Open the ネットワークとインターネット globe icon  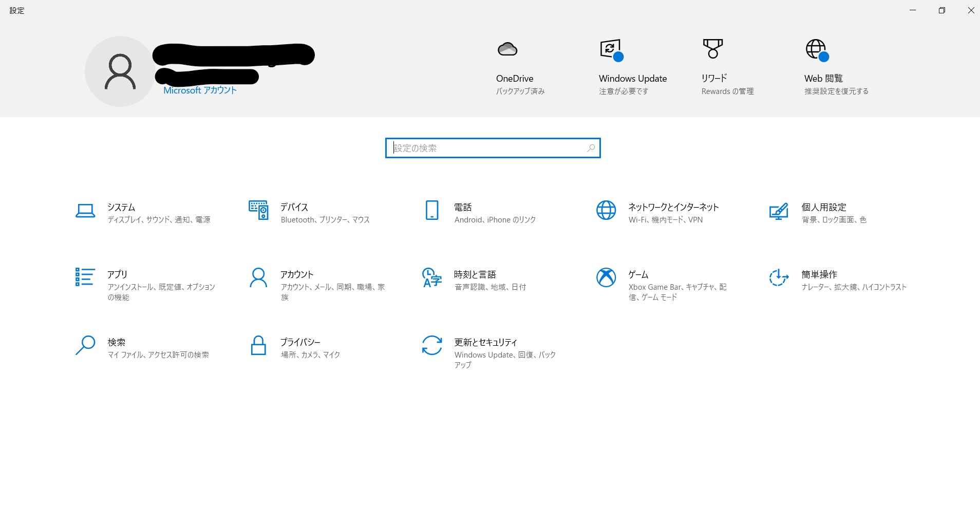click(x=606, y=210)
